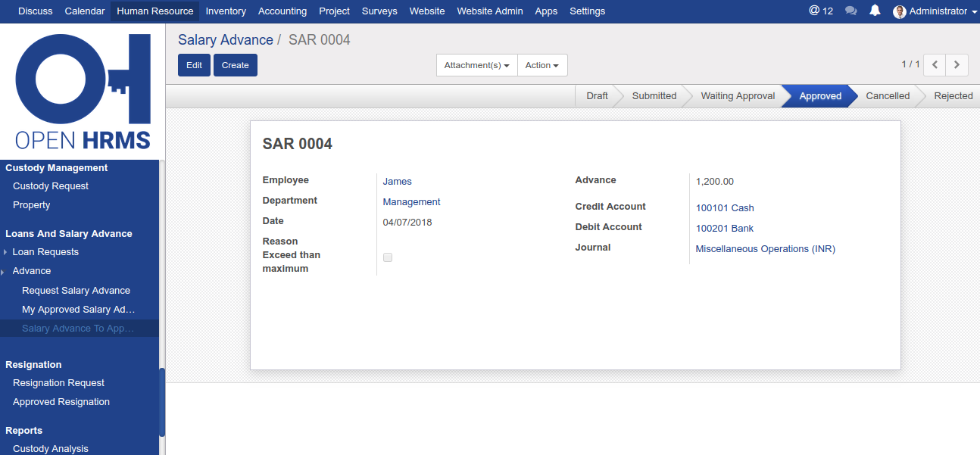The height and width of the screenshot is (455, 980).
Task: Select the Waiting Approval status stage
Action: pyautogui.click(x=737, y=96)
